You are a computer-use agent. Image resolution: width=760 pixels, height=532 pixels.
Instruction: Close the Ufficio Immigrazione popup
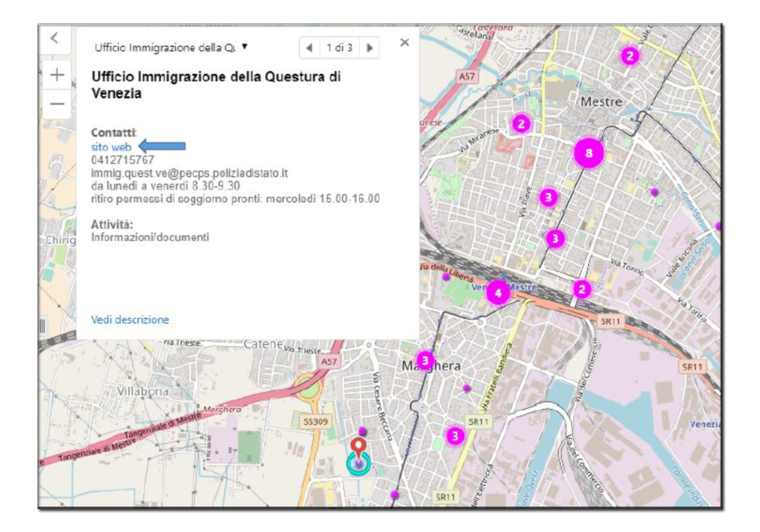coord(404,42)
